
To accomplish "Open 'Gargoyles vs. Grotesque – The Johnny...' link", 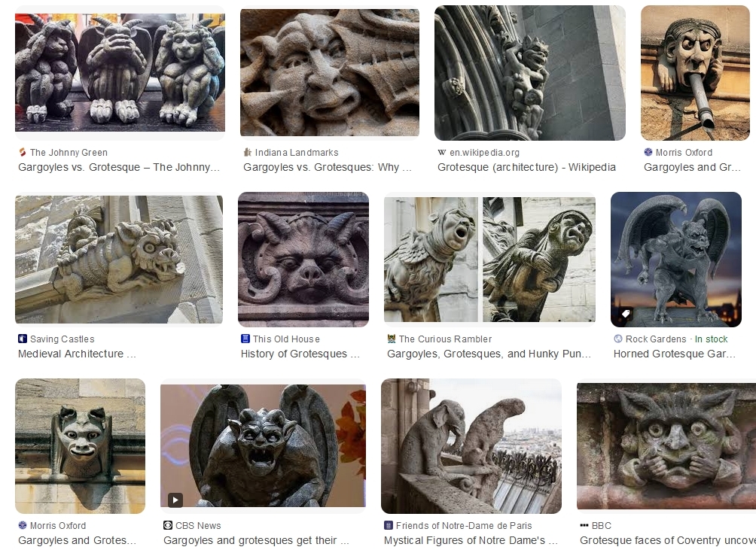I will [x=119, y=167].
